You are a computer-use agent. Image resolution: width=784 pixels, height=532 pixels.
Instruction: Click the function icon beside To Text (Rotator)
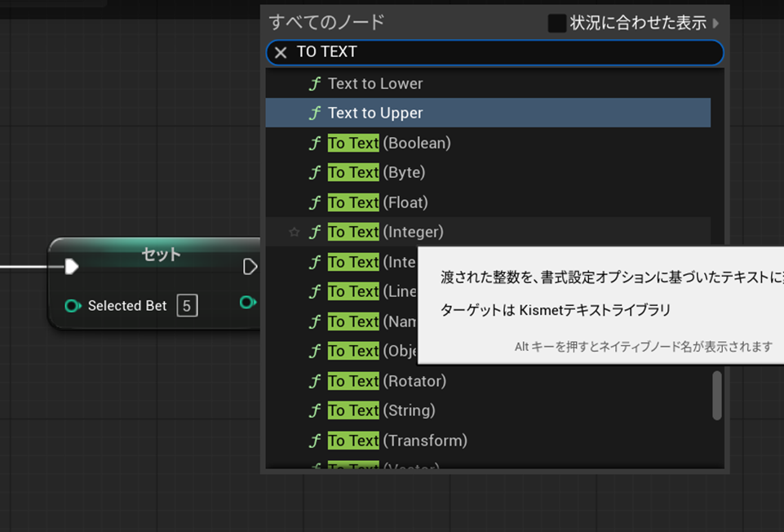click(x=315, y=382)
